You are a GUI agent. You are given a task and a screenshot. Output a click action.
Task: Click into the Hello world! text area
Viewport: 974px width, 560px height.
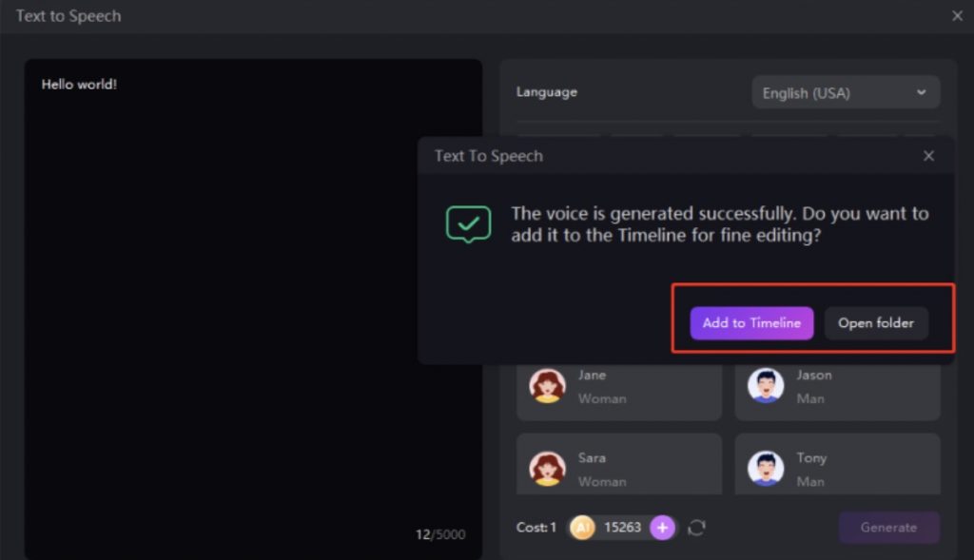(x=252, y=285)
